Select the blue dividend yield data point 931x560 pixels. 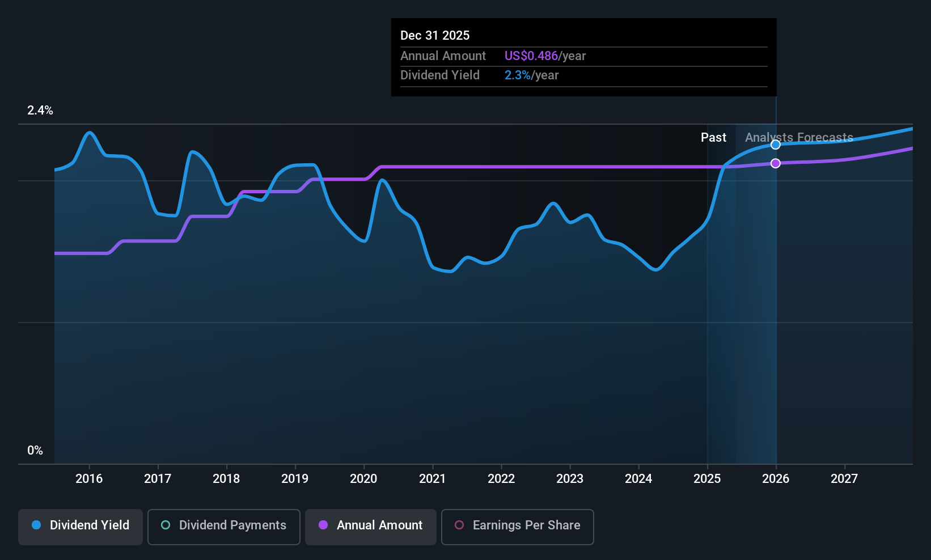pos(776,145)
